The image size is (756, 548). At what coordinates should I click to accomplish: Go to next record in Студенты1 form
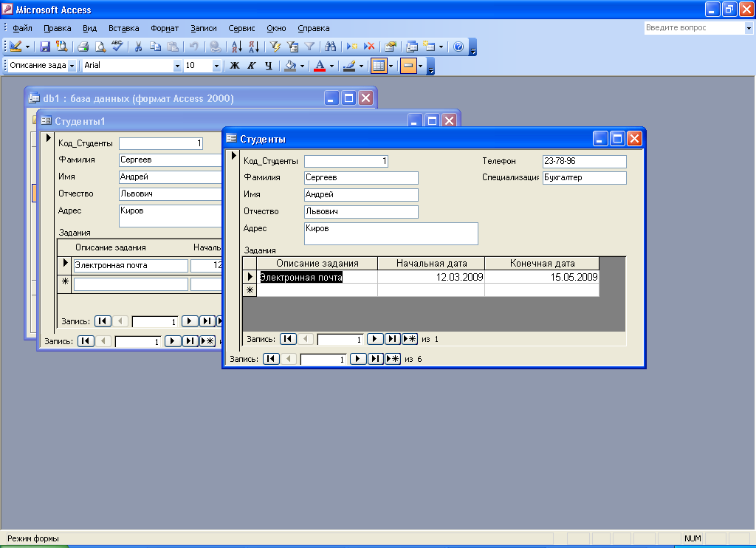pyautogui.click(x=173, y=341)
